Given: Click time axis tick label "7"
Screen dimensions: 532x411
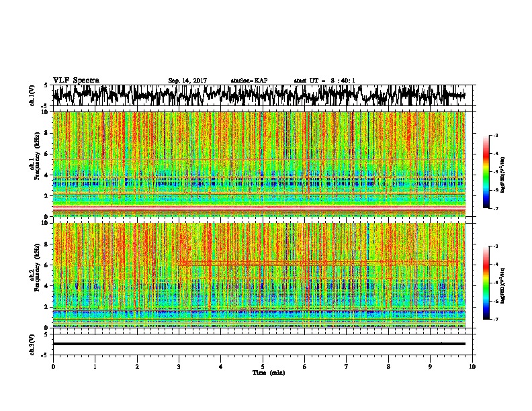Looking at the screenshot, I should (x=347, y=367).
